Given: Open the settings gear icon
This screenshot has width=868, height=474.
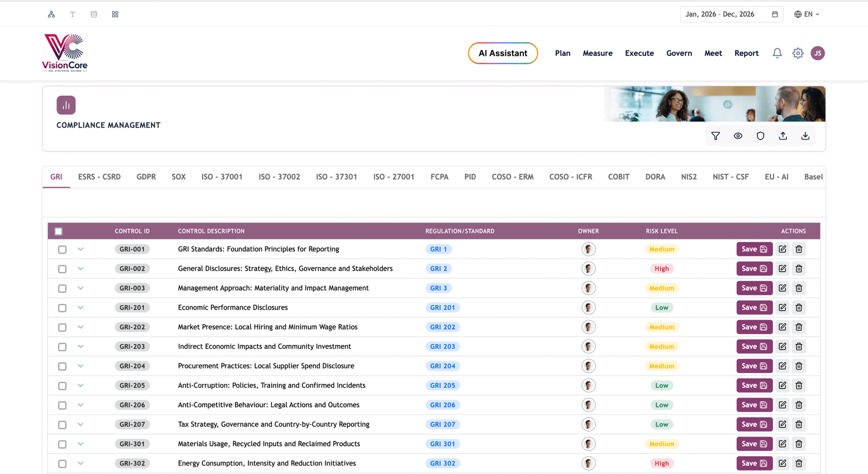Looking at the screenshot, I should pos(798,53).
